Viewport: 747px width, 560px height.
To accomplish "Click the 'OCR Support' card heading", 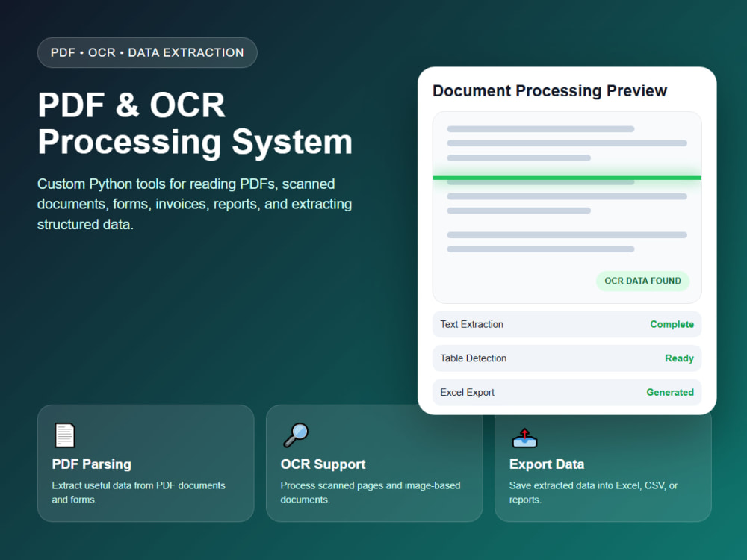I will click(x=323, y=464).
